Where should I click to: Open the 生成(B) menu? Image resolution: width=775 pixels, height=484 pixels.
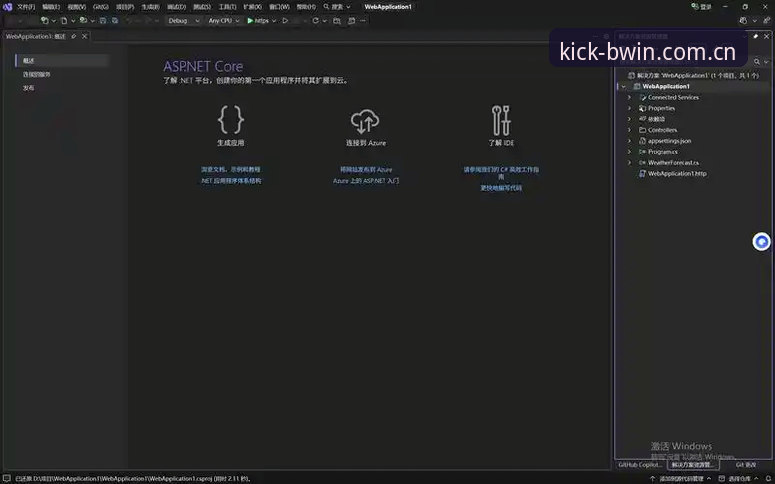click(x=151, y=7)
